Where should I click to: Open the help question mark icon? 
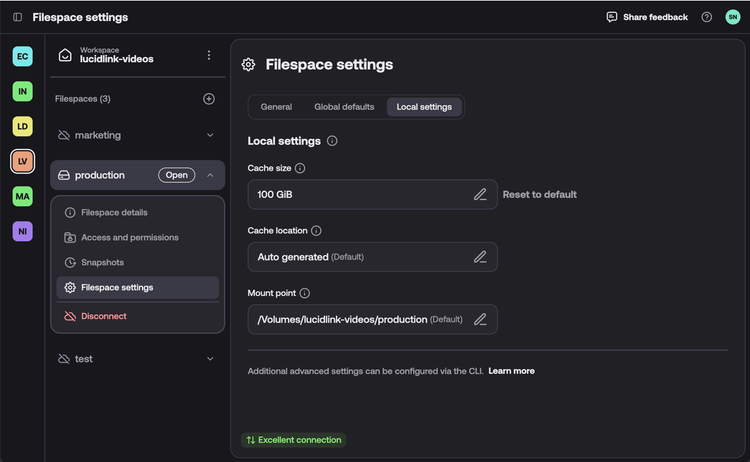coord(706,17)
